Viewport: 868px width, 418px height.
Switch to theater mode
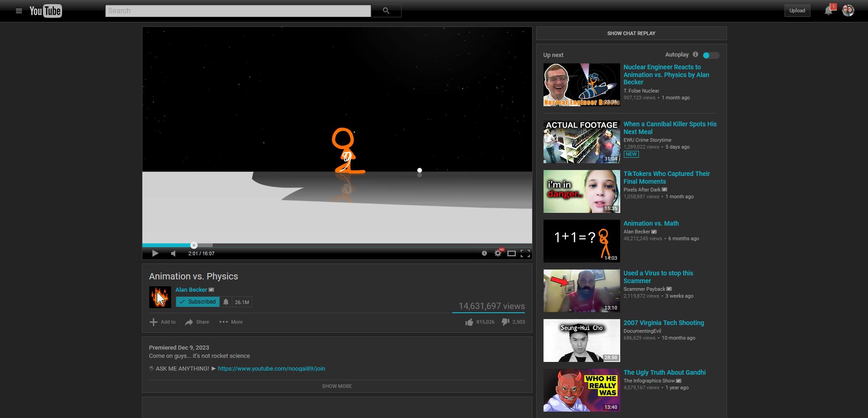512,253
